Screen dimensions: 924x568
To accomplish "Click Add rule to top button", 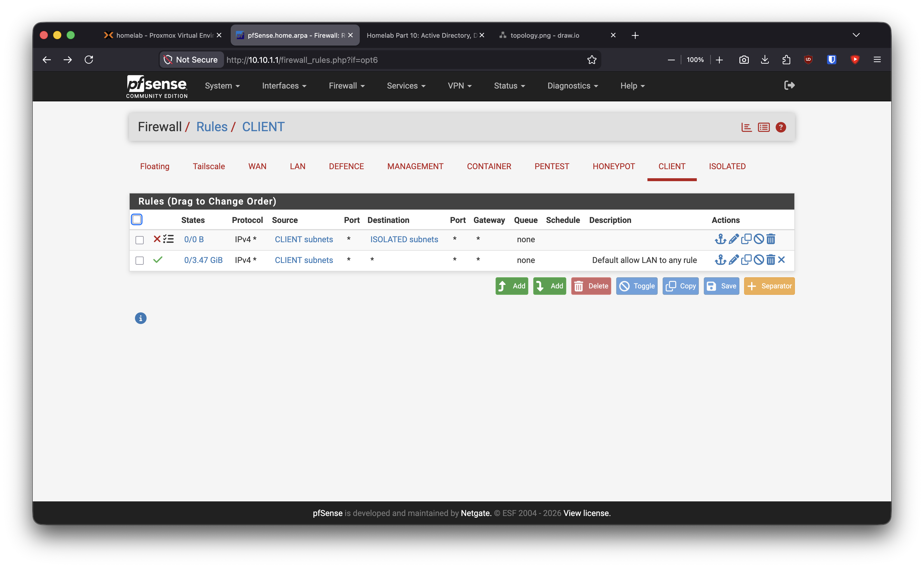I will tap(511, 286).
